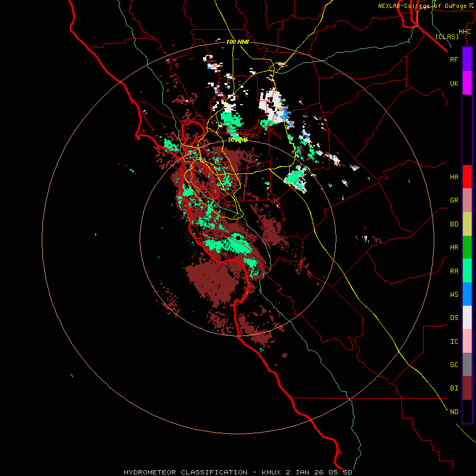The height and width of the screenshot is (476, 476).
Task: Click the purple RF color swatch
Action: pos(467,59)
